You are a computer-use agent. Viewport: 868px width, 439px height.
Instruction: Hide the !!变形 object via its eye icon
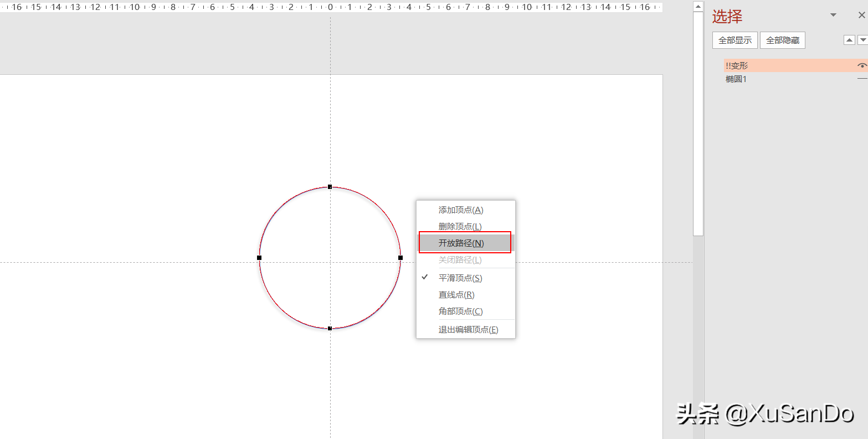click(x=862, y=65)
